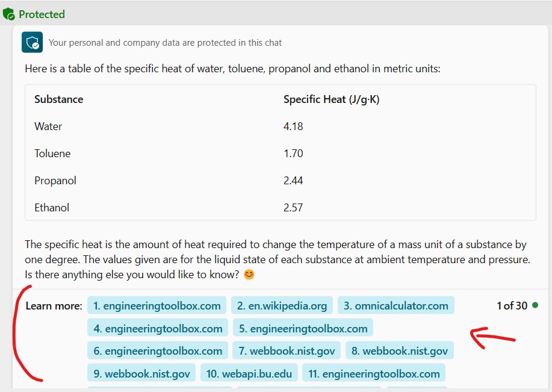
Task: Open citation 7 webbook.nist.gov
Action: click(286, 350)
